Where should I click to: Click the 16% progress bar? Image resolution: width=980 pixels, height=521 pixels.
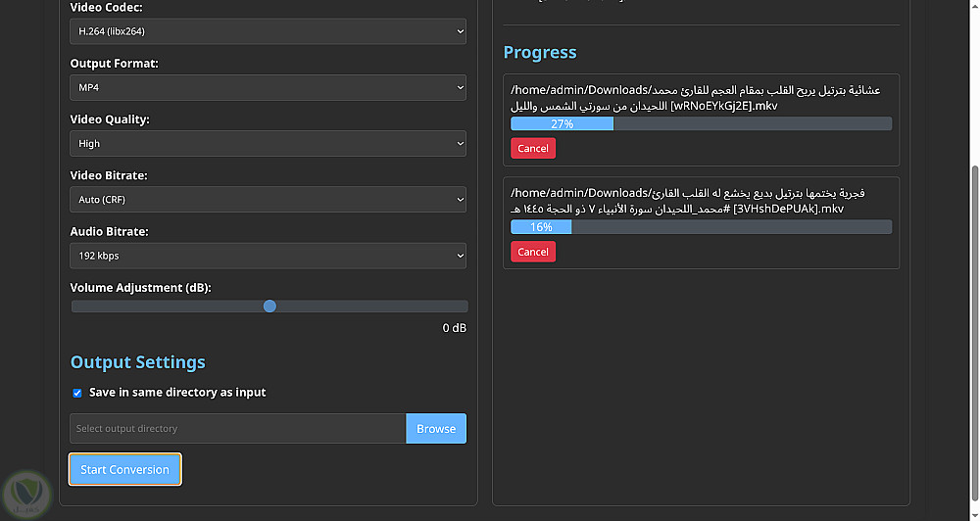pos(701,227)
